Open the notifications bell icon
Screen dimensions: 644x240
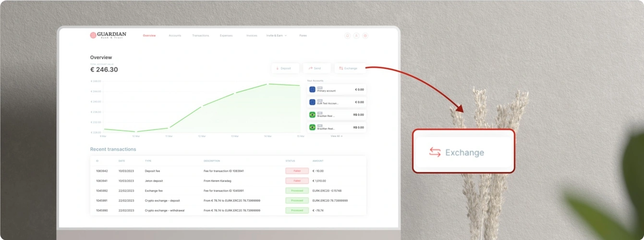[x=347, y=36]
